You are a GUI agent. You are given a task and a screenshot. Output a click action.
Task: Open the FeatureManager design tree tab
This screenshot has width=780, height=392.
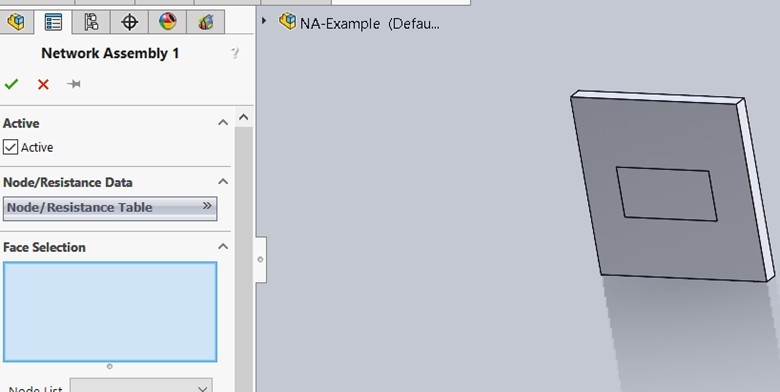point(16,22)
